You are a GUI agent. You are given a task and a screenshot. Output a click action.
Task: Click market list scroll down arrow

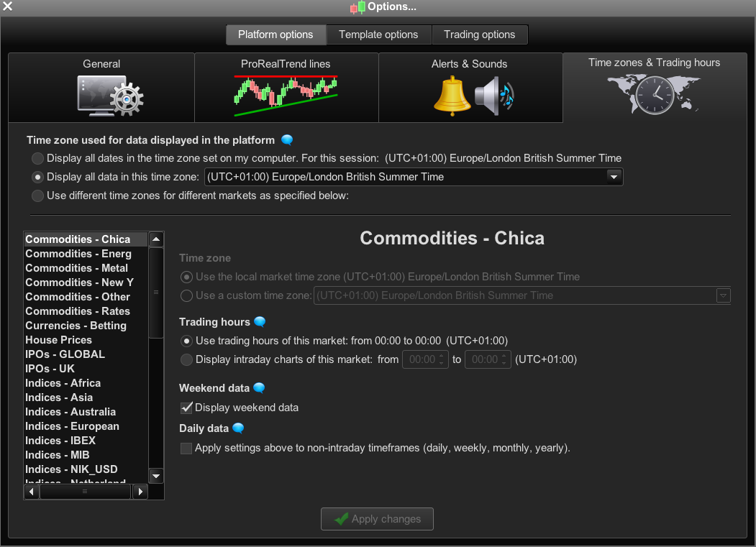pyautogui.click(x=156, y=476)
